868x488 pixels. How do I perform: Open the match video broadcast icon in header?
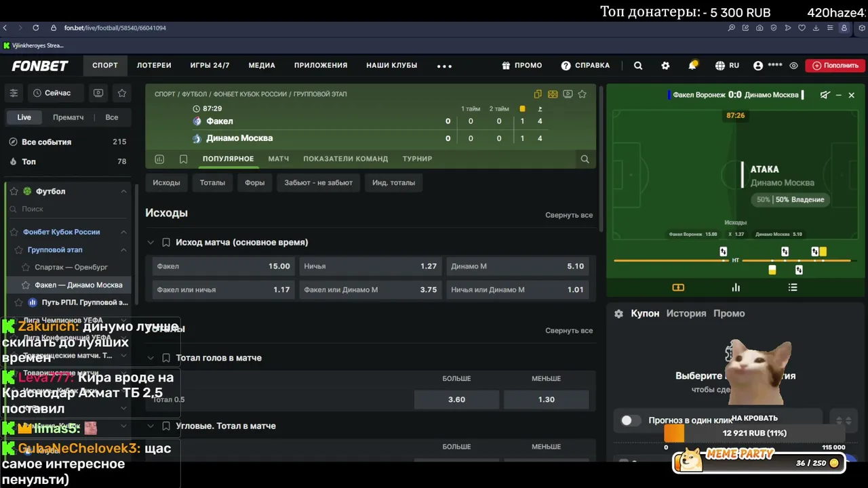[568, 94]
